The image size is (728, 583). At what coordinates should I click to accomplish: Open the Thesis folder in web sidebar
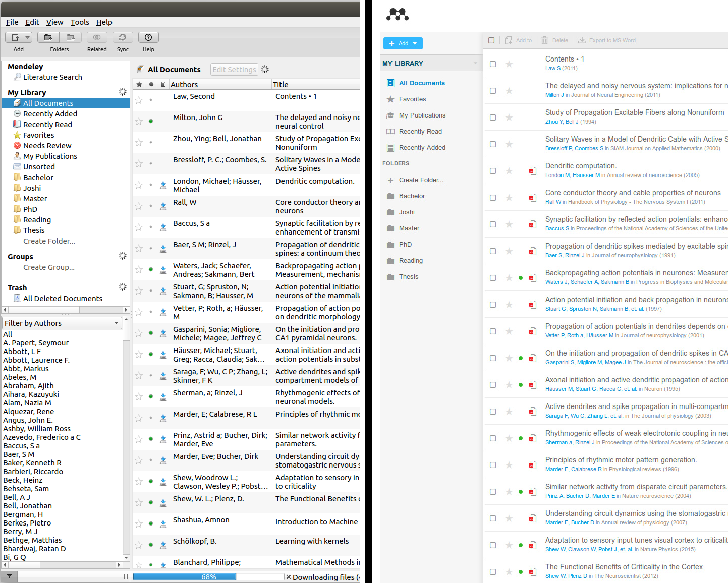[409, 277]
